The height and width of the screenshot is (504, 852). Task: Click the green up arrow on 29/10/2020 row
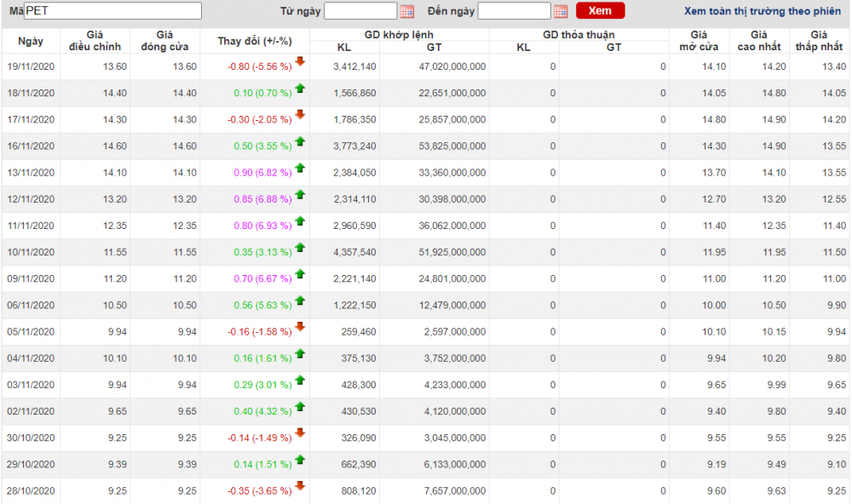tap(300, 460)
